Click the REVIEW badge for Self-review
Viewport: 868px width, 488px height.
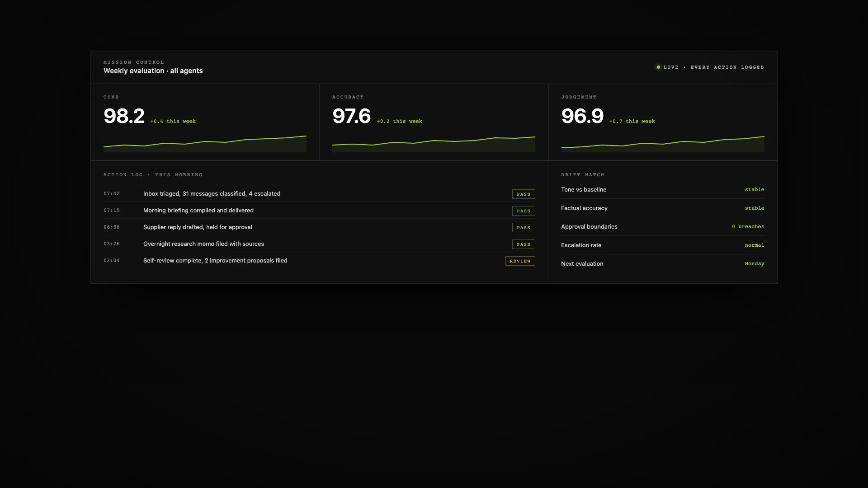coord(520,261)
